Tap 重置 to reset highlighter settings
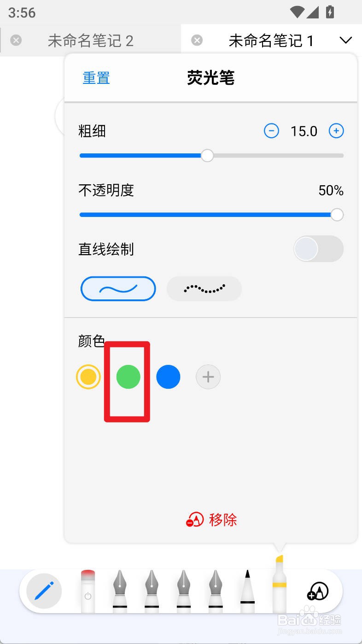Viewport: 362px width, 644px height. pyautogui.click(x=96, y=78)
